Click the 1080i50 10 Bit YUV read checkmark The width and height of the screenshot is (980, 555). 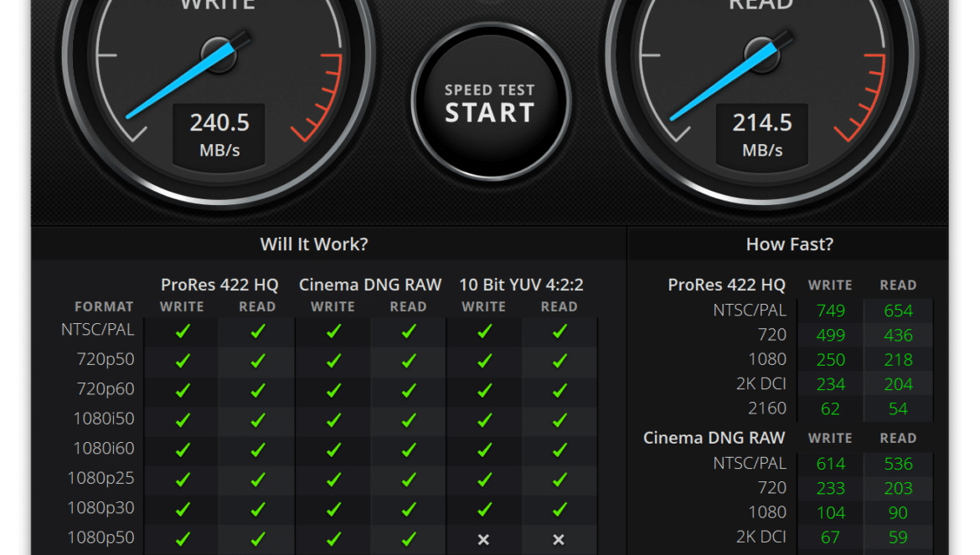point(560,420)
